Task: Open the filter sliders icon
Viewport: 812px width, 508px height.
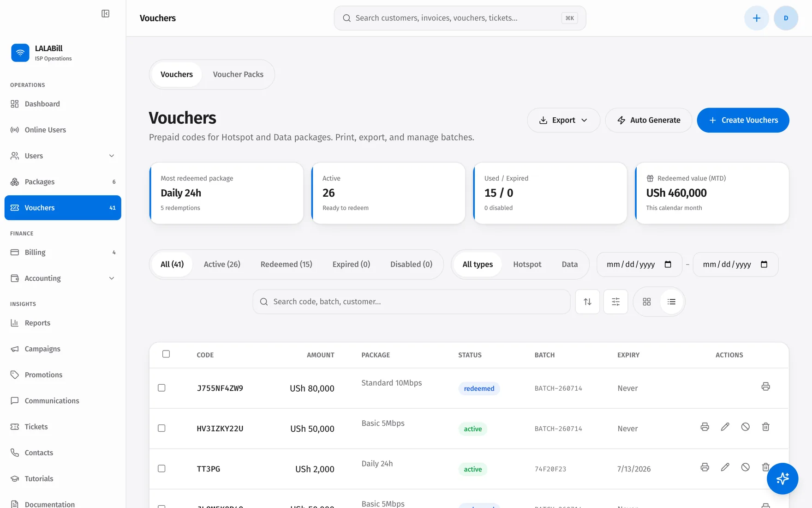Action: (x=615, y=302)
